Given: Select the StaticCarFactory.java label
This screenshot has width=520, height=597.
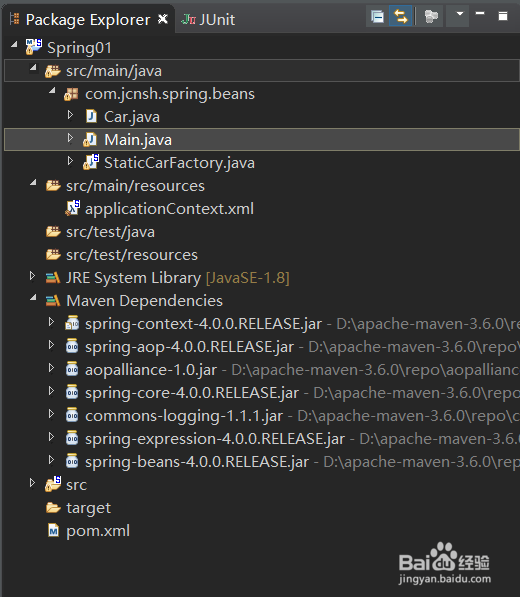Looking at the screenshot, I should point(179,163).
